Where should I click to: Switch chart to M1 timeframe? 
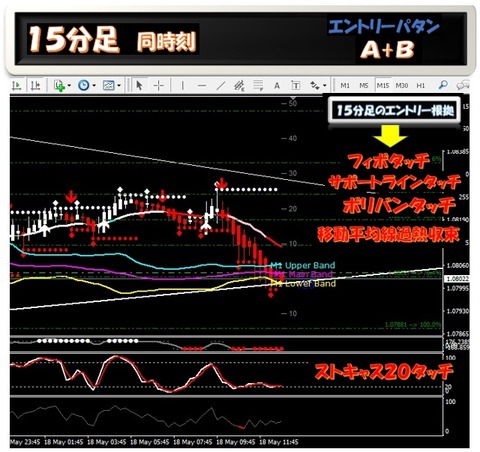pyautogui.click(x=345, y=86)
